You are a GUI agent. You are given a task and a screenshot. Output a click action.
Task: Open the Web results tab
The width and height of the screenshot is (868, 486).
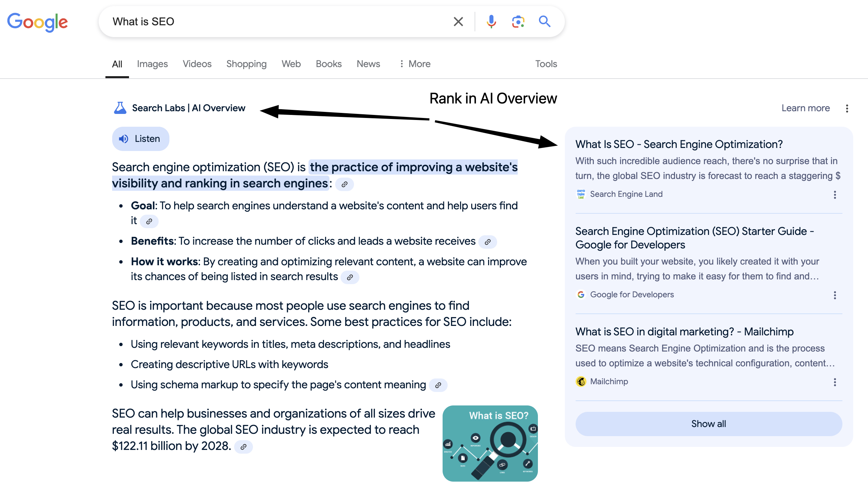point(291,64)
